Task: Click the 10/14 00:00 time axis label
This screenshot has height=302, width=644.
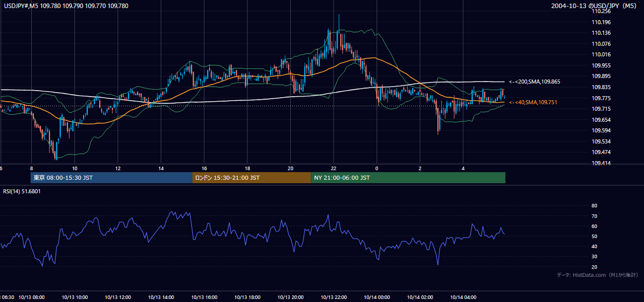Action: (x=377, y=297)
